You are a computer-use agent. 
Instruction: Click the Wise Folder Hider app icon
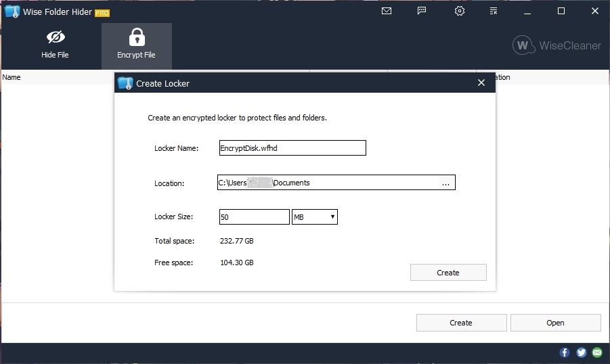12,12
